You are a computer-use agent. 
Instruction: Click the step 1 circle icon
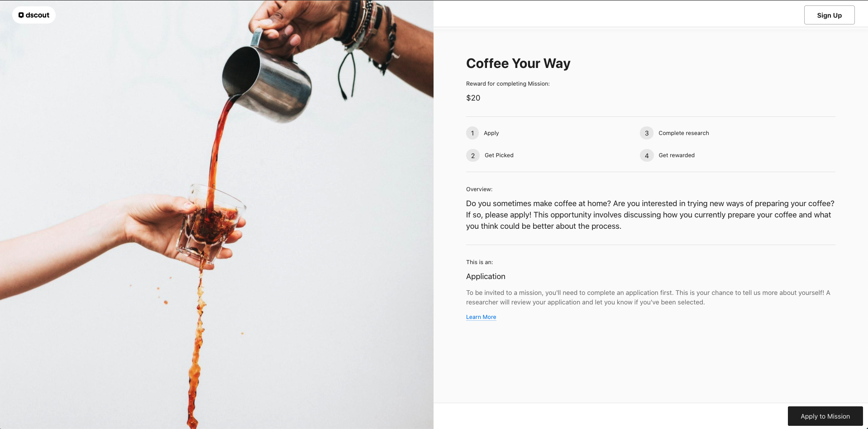472,133
